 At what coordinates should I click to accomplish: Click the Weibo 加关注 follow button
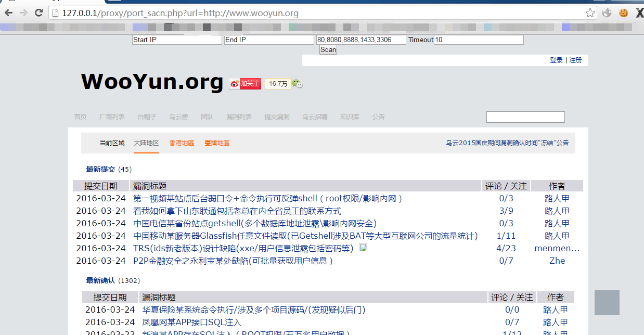[x=245, y=84]
